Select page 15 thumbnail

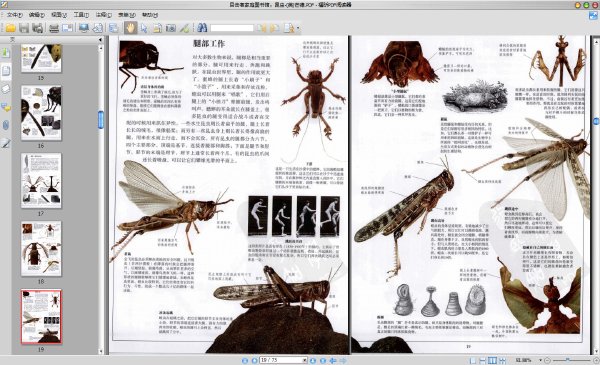[x=41, y=58]
